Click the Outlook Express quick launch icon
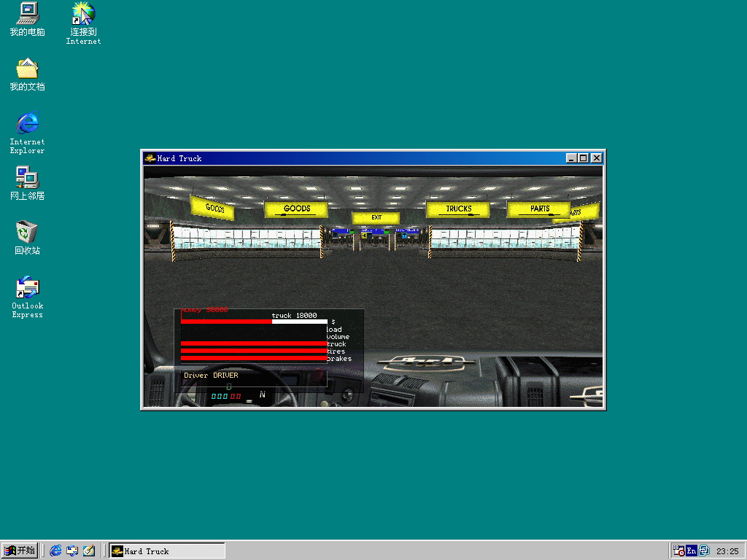 [x=72, y=551]
